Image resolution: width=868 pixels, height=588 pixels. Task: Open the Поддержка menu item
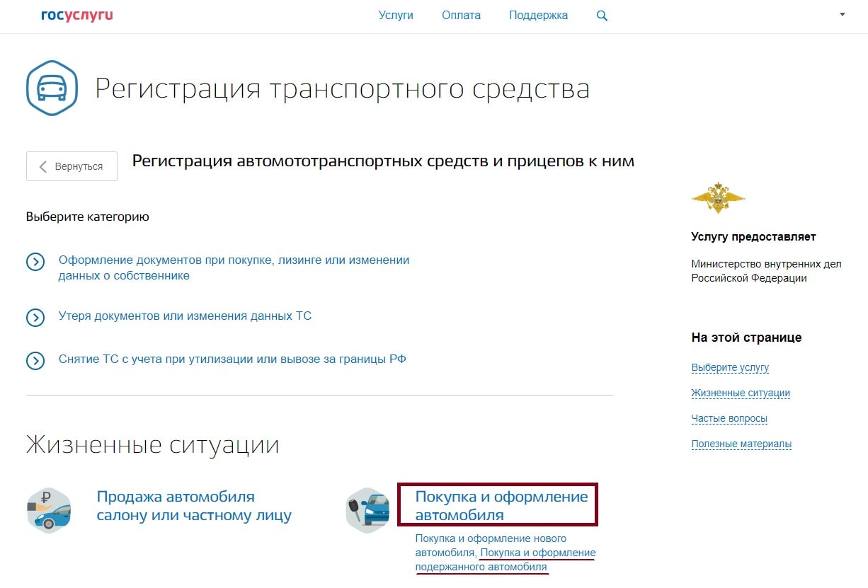coord(538,15)
